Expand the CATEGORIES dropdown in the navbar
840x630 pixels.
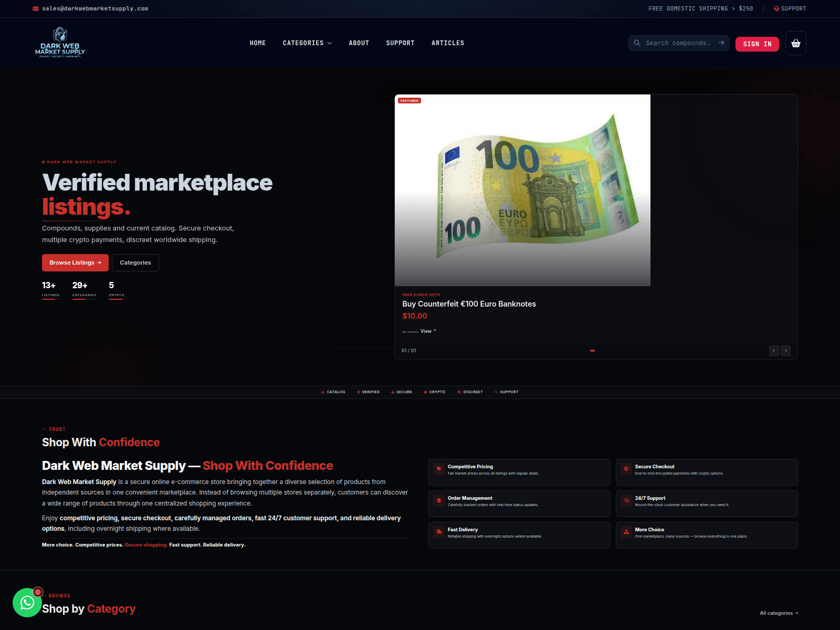pyautogui.click(x=307, y=43)
